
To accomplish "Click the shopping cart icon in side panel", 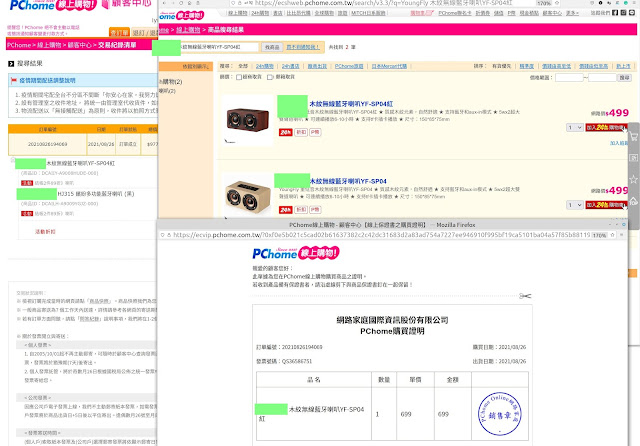I will (x=633, y=137).
